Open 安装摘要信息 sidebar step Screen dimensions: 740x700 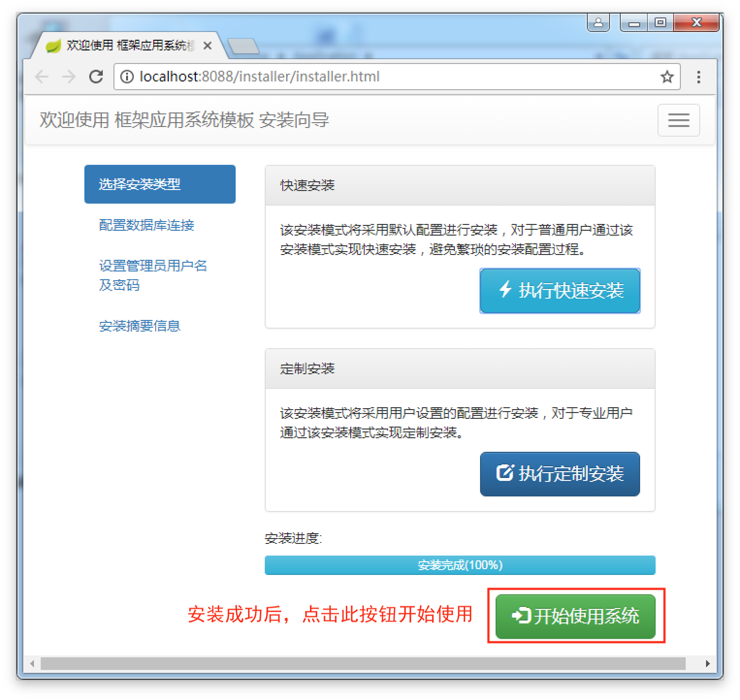pyautogui.click(x=140, y=326)
